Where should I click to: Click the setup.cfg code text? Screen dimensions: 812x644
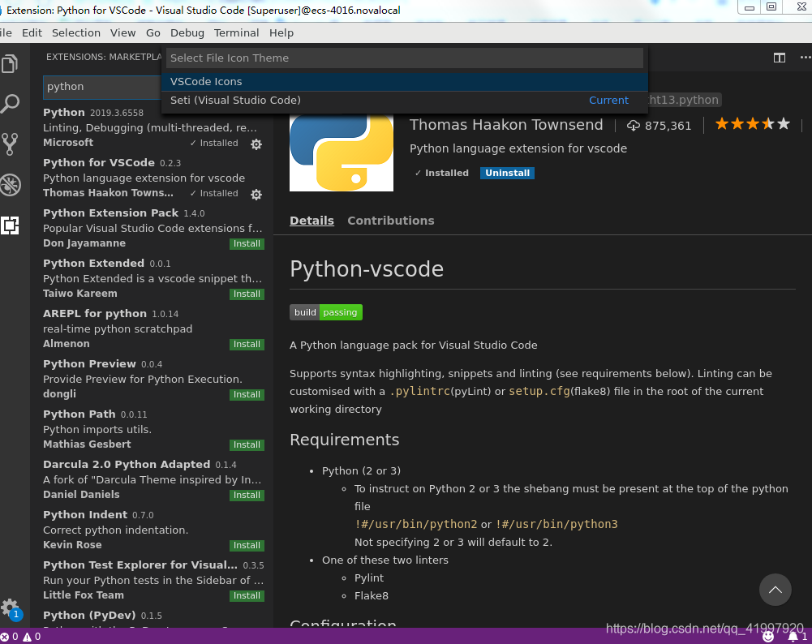pyautogui.click(x=539, y=391)
